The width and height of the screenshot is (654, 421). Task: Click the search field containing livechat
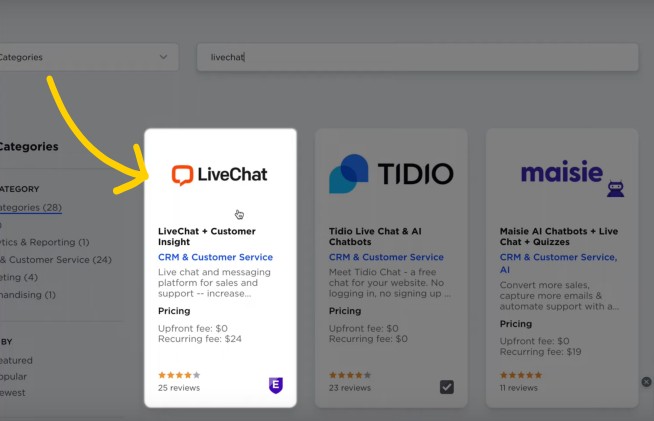pos(418,57)
